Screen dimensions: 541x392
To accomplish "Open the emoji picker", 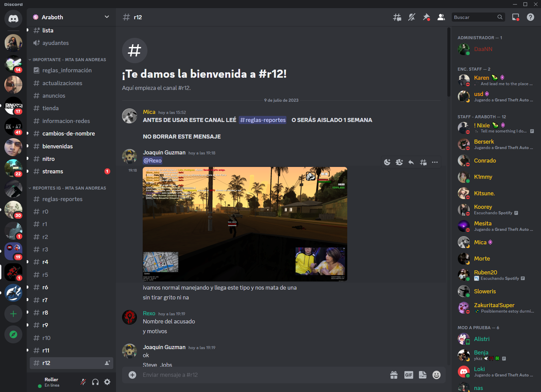I will click(437, 375).
